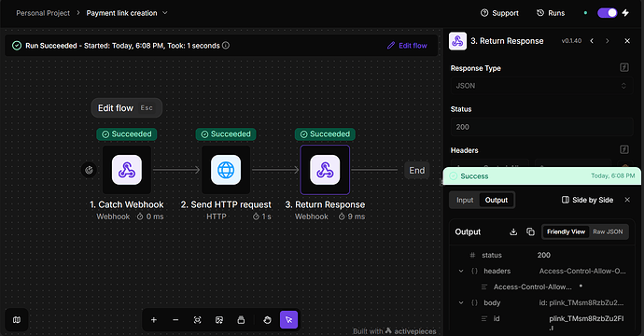Toggle the flow enabled switch

tap(607, 13)
